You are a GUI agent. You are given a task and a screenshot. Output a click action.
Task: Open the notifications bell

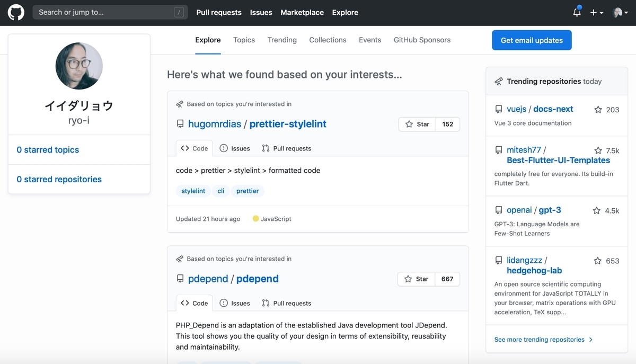pos(577,12)
